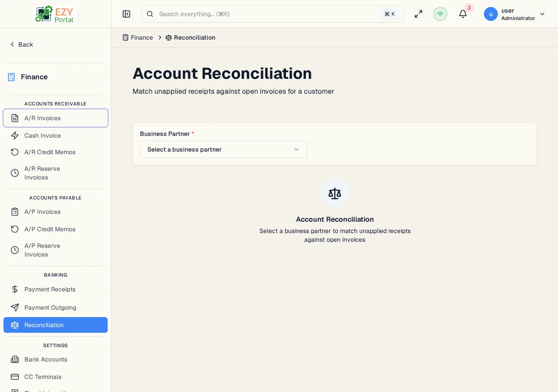Select the Reconciliation menu item
The width and height of the screenshot is (558, 392).
click(55, 325)
